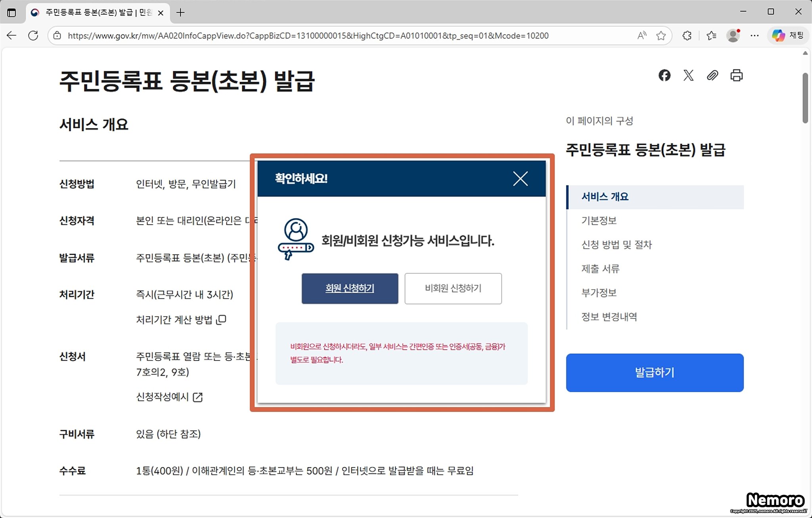The width and height of the screenshot is (812, 518).
Task: Click the browser address bar
Action: tap(308, 36)
